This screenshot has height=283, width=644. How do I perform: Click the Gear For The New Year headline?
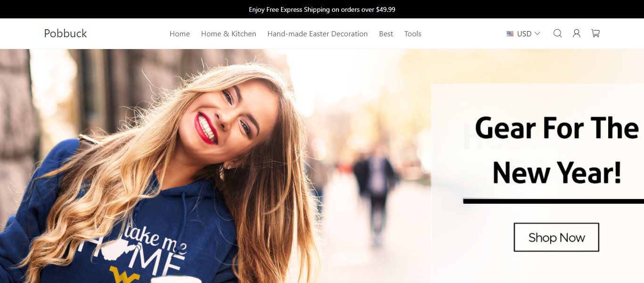coord(557,150)
